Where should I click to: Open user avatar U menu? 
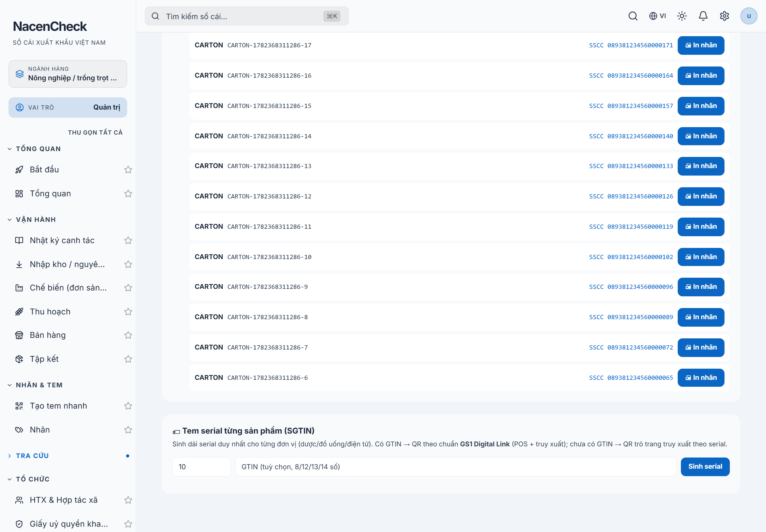[749, 16]
